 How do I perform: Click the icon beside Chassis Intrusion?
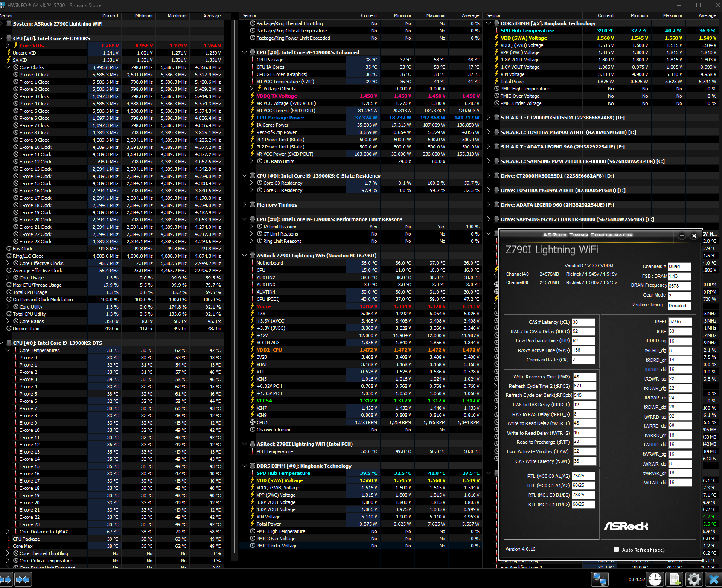click(x=253, y=430)
